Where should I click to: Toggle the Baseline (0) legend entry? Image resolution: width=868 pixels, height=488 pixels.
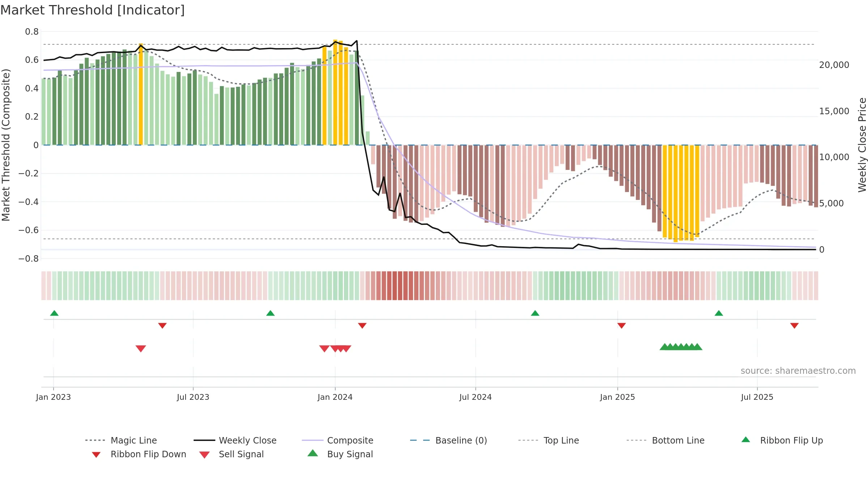click(x=448, y=440)
